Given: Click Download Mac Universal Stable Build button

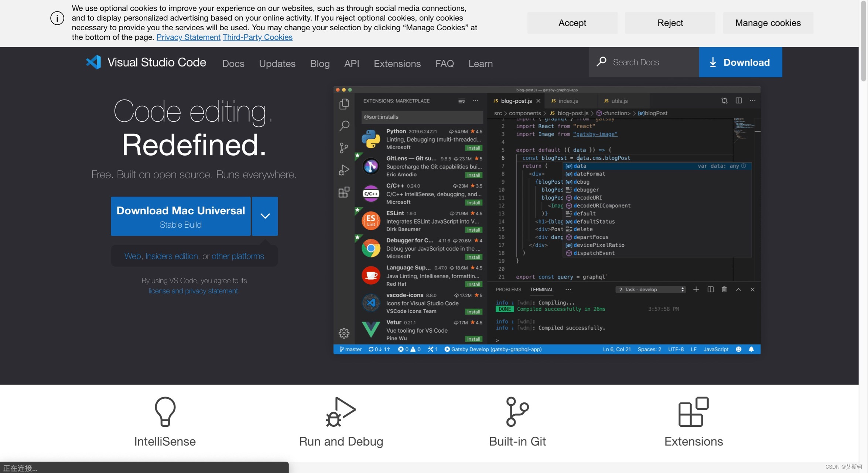Looking at the screenshot, I should [181, 216].
